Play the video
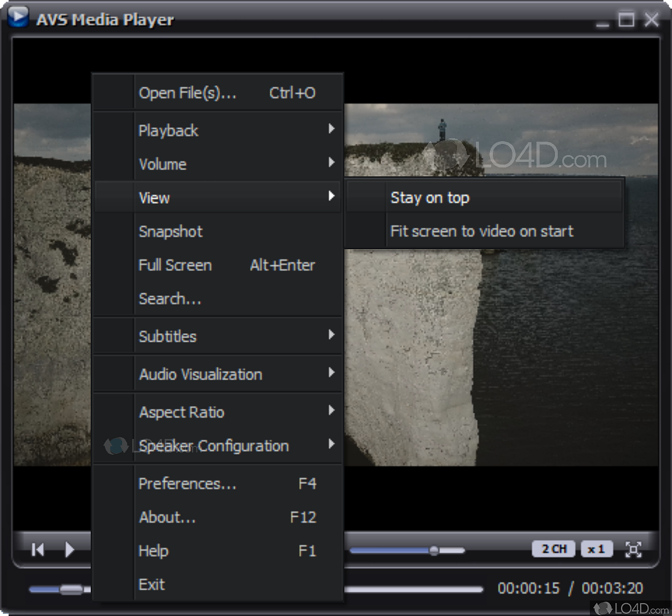This screenshot has height=616, width=672. (68, 549)
